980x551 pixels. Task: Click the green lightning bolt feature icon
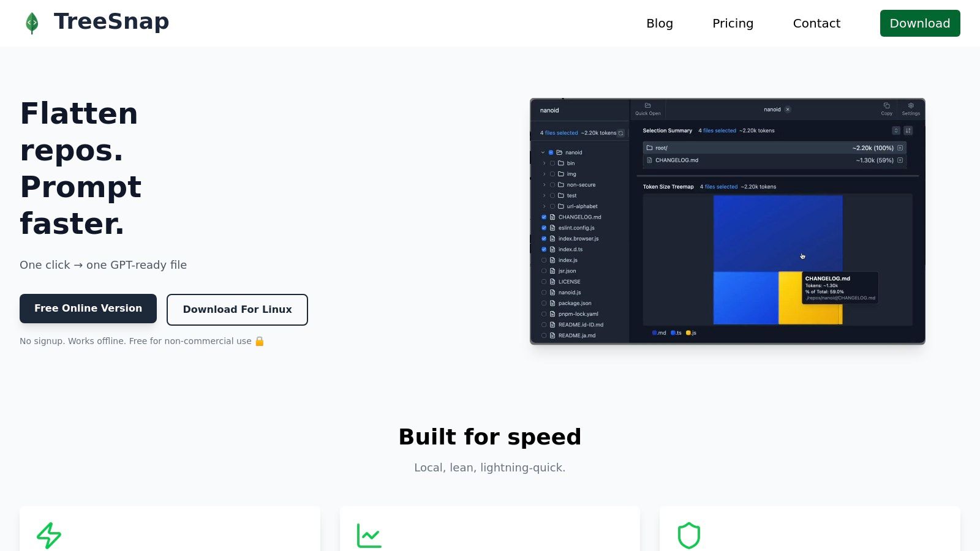49,535
